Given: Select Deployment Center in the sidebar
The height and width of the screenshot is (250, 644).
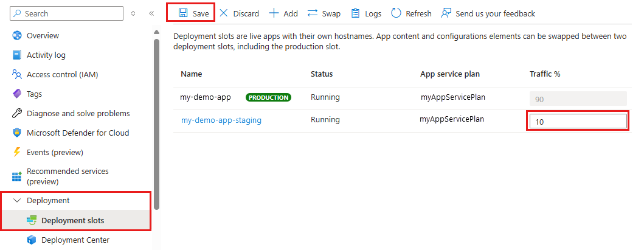Looking at the screenshot, I should point(75,240).
